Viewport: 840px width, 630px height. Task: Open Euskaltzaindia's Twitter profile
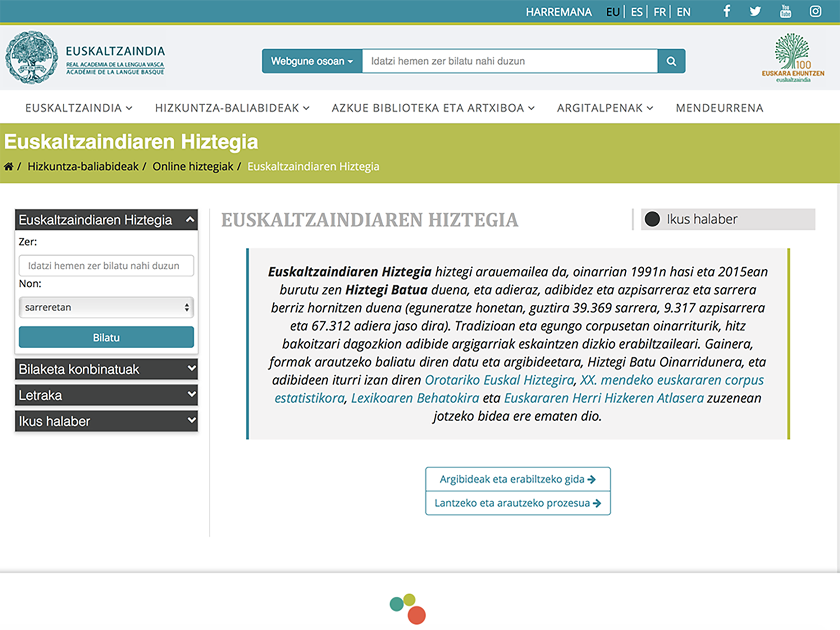[755, 11]
